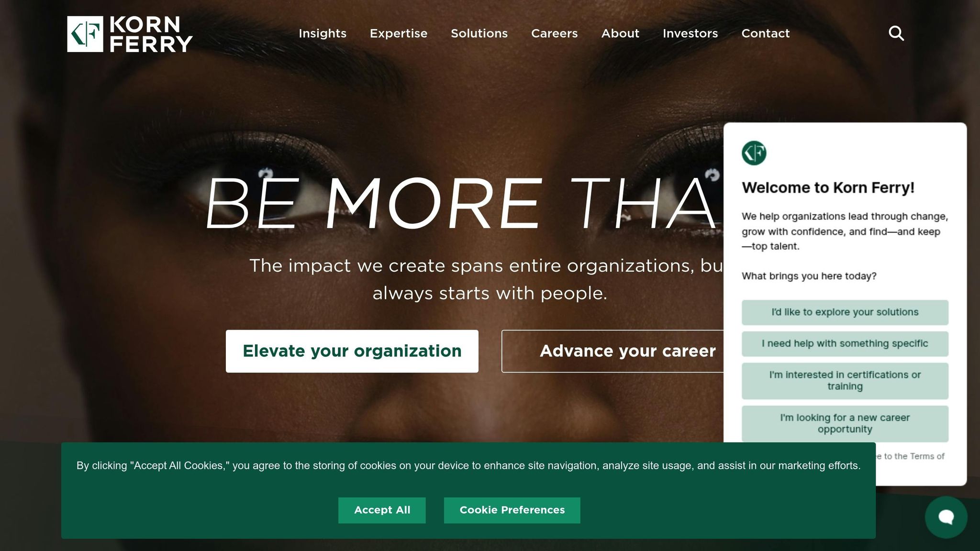Open the Expertise navigation item
Screen dimensions: 980x551
point(399,33)
